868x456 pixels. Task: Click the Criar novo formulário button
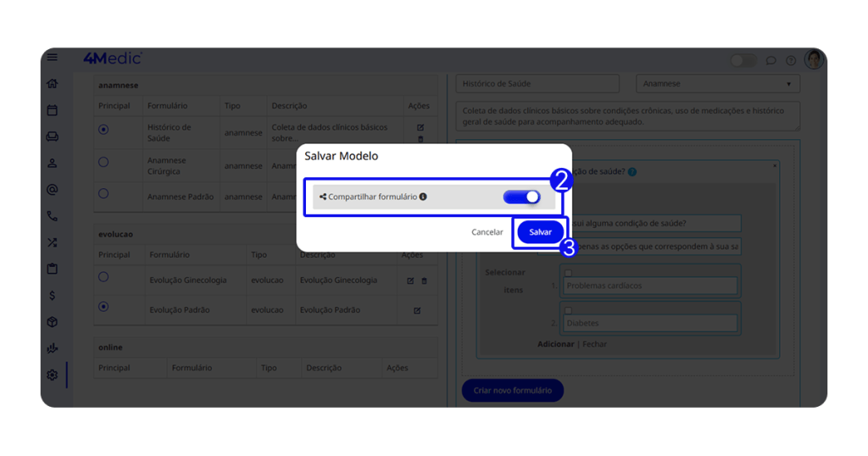click(x=513, y=391)
